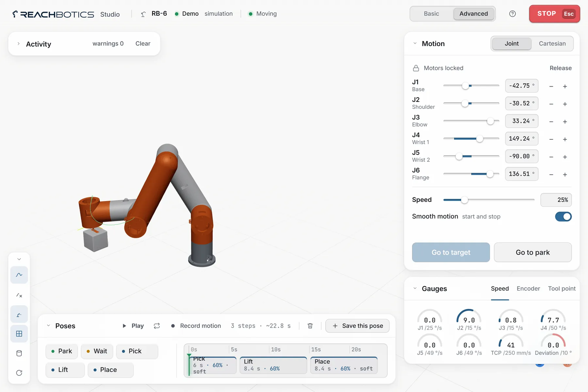
Task: Click the Motors locked padlock icon
Action: coord(416,68)
